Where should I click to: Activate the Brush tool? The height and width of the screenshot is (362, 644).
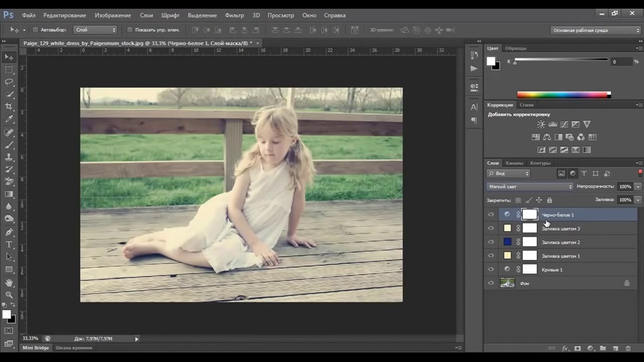pos(9,145)
